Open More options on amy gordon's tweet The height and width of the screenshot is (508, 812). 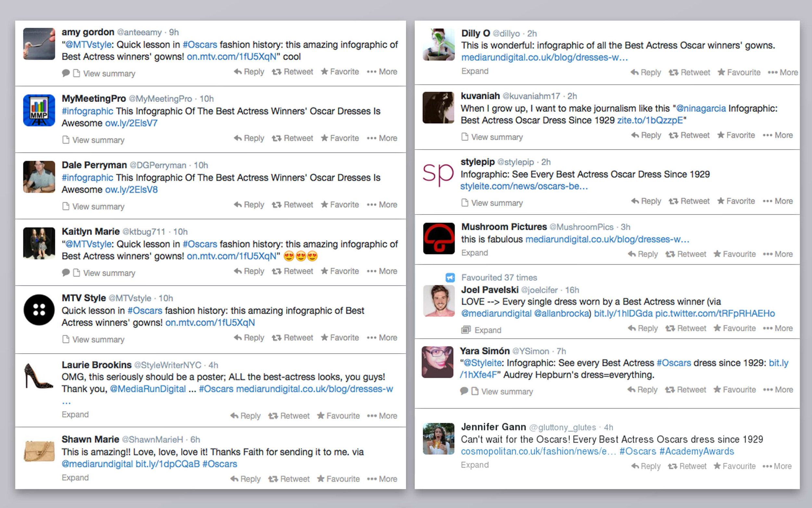(x=382, y=72)
